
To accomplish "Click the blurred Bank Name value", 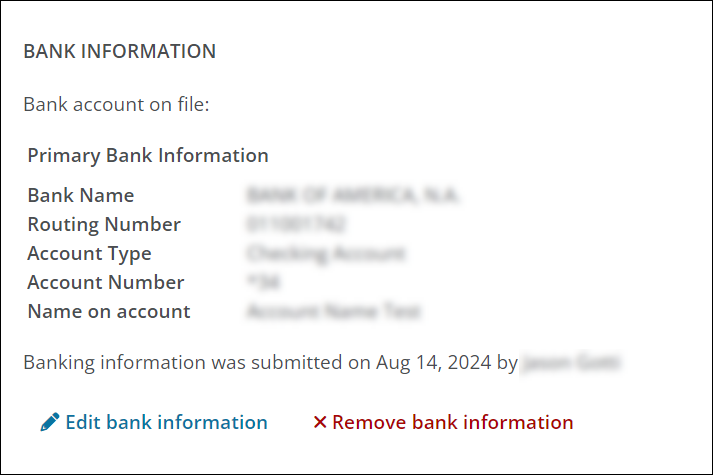I will (x=352, y=196).
